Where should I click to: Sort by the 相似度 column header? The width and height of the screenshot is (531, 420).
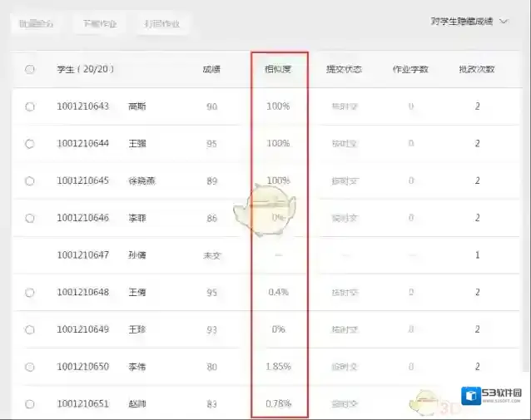point(278,69)
